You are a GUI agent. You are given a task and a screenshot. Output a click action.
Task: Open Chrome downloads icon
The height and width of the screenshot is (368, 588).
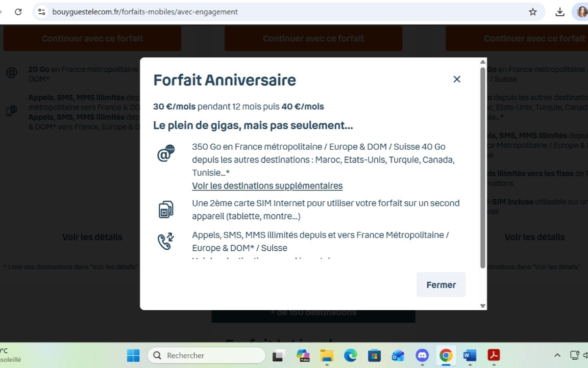pyautogui.click(x=560, y=12)
